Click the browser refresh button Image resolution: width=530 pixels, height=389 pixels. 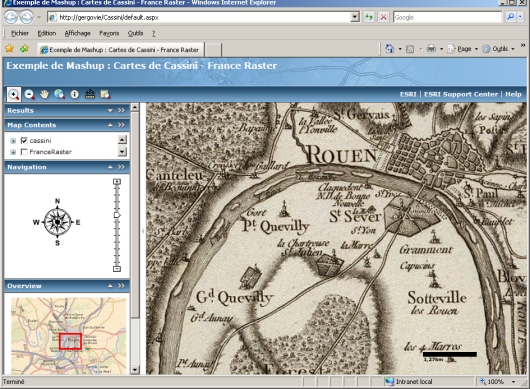pos(369,17)
